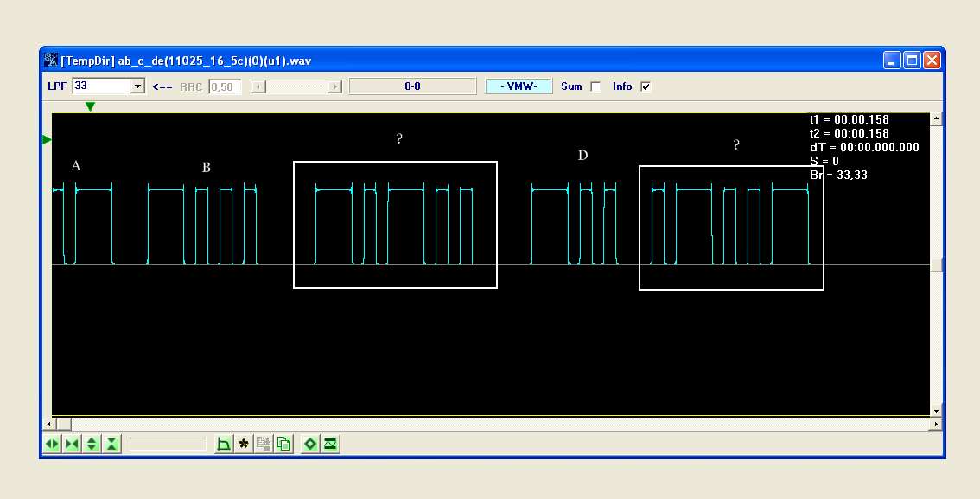Click the horizontal expand arrows icon
The image size is (980, 499).
[52, 444]
